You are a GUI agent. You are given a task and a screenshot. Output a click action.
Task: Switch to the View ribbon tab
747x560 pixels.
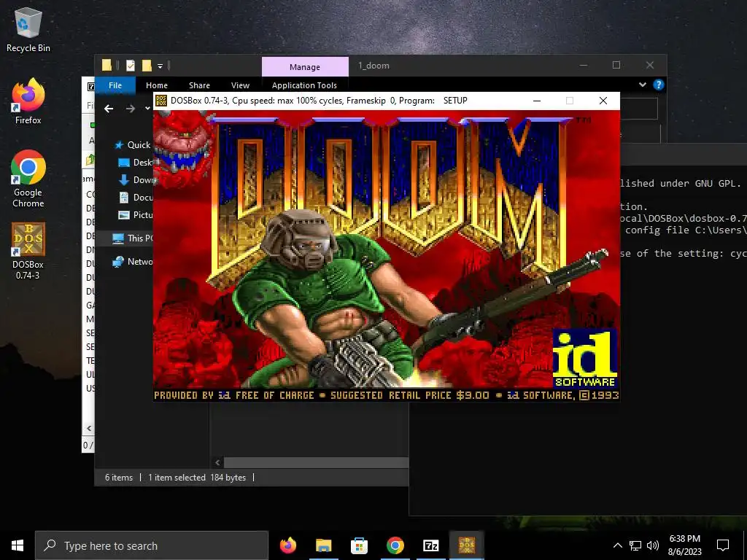pyautogui.click(x=240, y=85)
